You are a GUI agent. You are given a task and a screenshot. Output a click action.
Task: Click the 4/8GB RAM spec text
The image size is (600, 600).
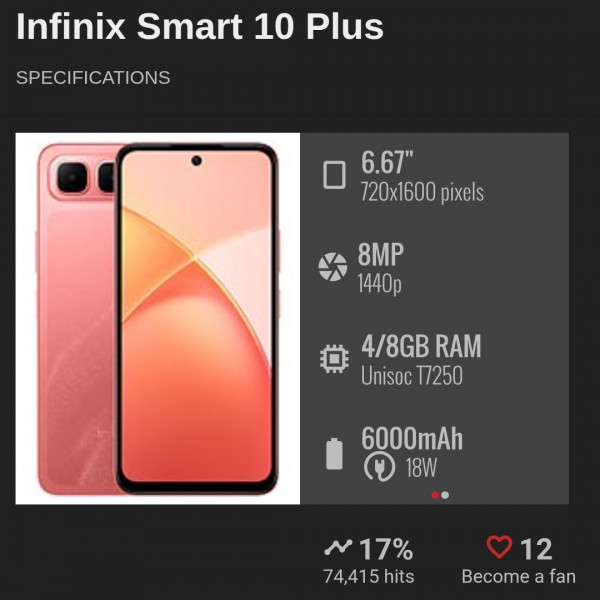point(421,346)
